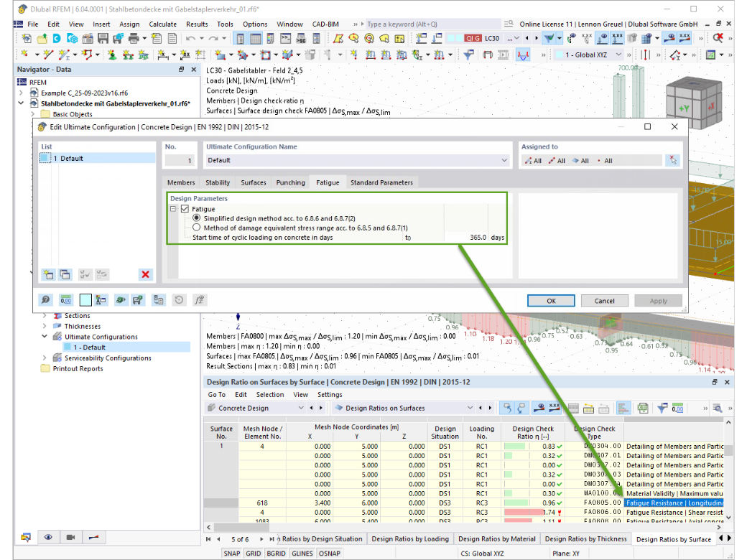Save the model using the floppy disk icon
747x560 pixels.
point(103,39)
